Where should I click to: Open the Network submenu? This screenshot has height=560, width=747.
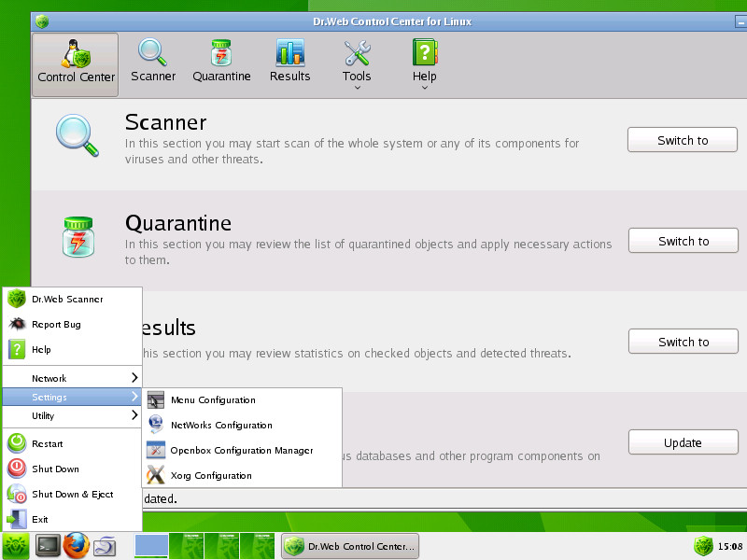73,378
